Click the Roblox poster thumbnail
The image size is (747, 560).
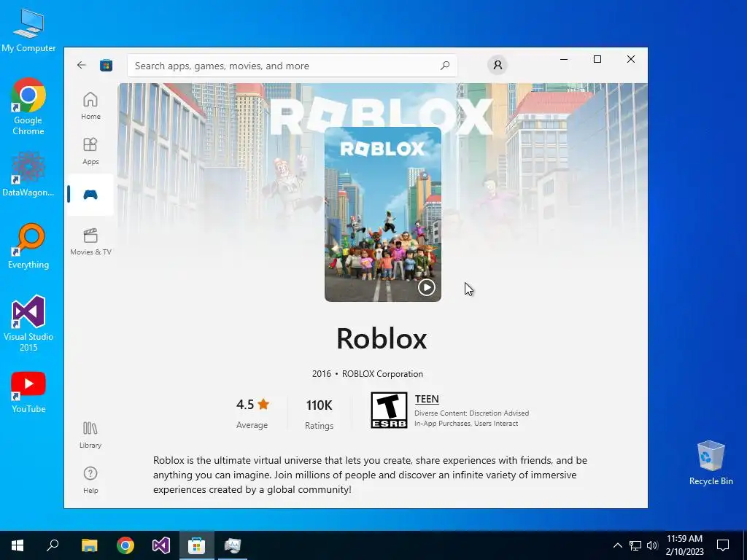[382, 214]
